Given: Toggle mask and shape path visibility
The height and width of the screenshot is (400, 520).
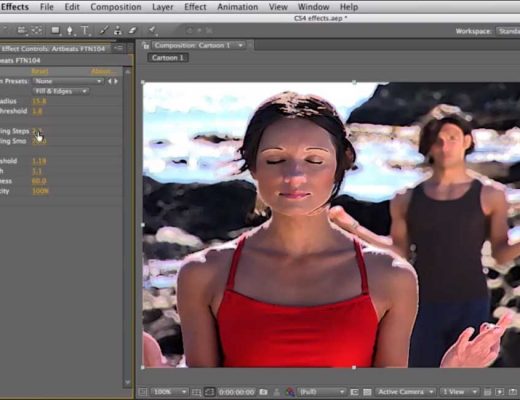Looking at the screenshot, I should point(209,392).
